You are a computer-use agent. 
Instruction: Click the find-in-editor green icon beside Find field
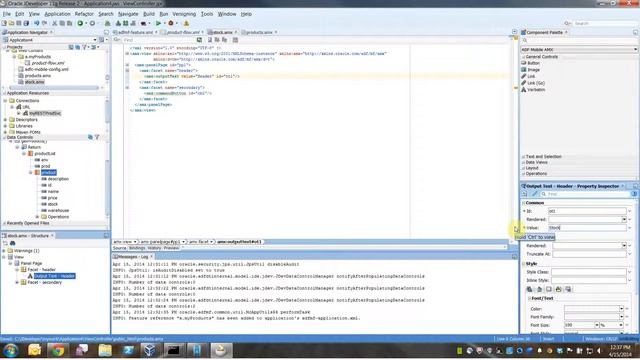[199, 40]
